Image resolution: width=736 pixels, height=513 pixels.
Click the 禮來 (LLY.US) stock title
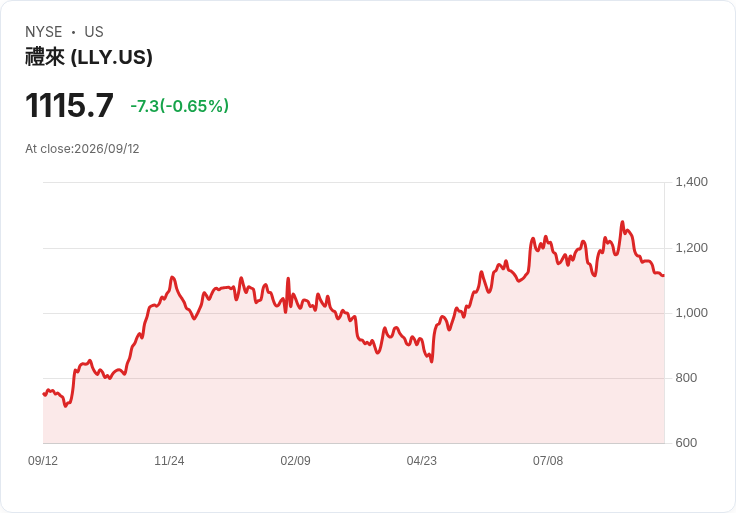[x=89, y=57]
